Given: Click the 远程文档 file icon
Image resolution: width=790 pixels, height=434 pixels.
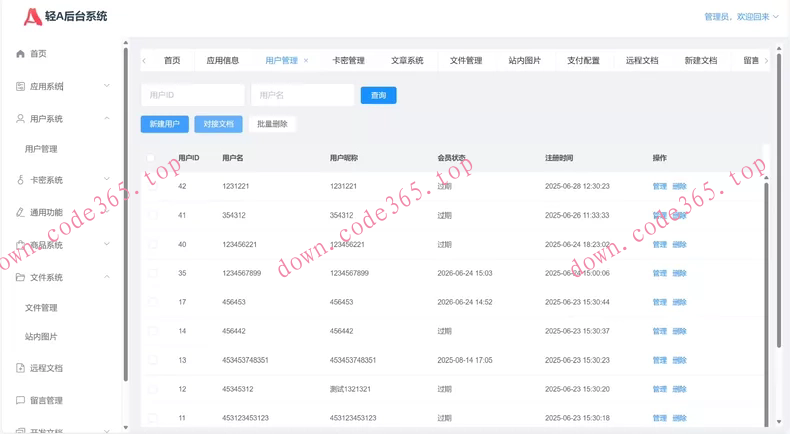Looking at the screenshot, I should (20, 368).
